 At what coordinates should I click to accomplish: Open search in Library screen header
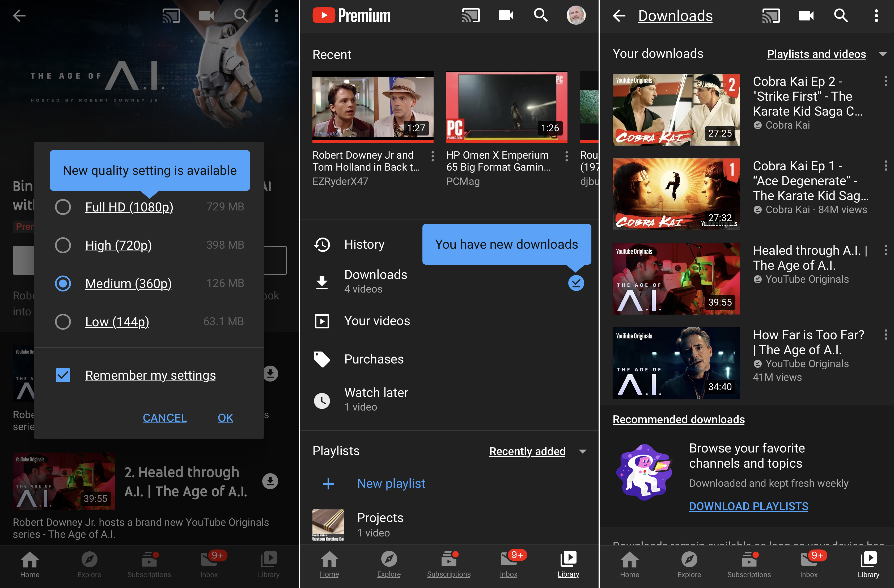tap(541, 15)
